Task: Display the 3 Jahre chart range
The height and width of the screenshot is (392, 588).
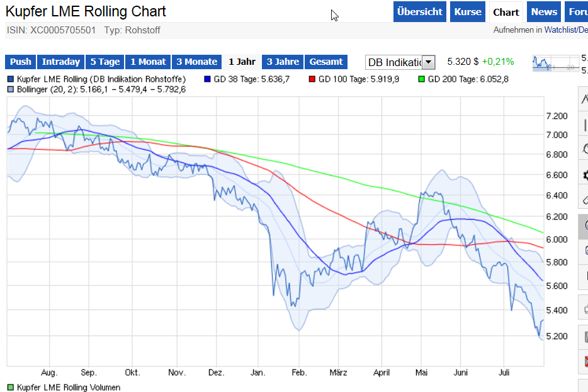Action: 283,62
